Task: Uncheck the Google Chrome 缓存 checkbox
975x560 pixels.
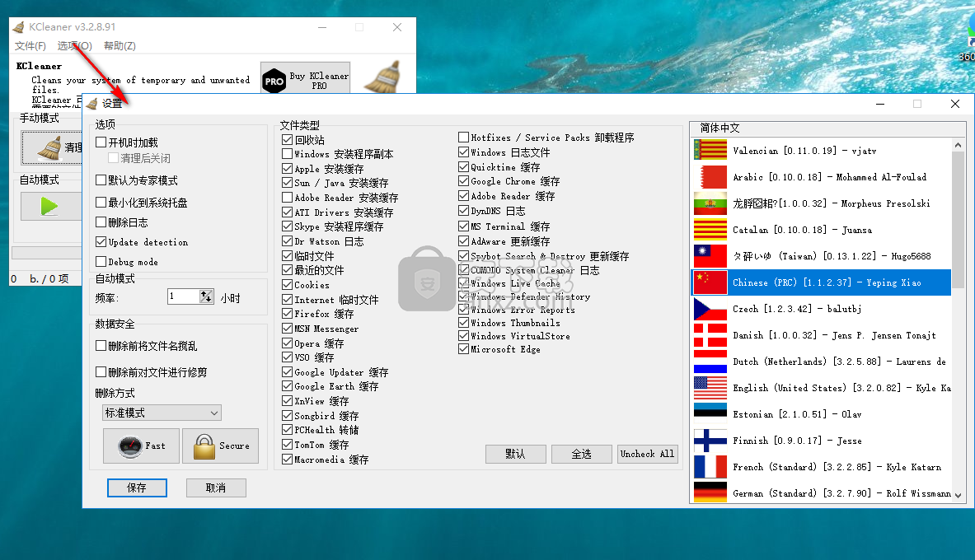Action: point(464,181)
